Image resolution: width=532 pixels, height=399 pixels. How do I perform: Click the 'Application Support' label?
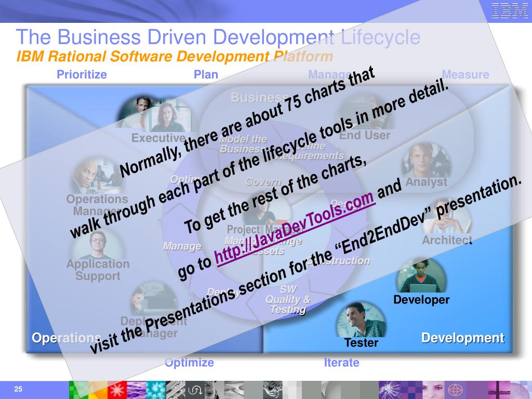pos(98,270)
